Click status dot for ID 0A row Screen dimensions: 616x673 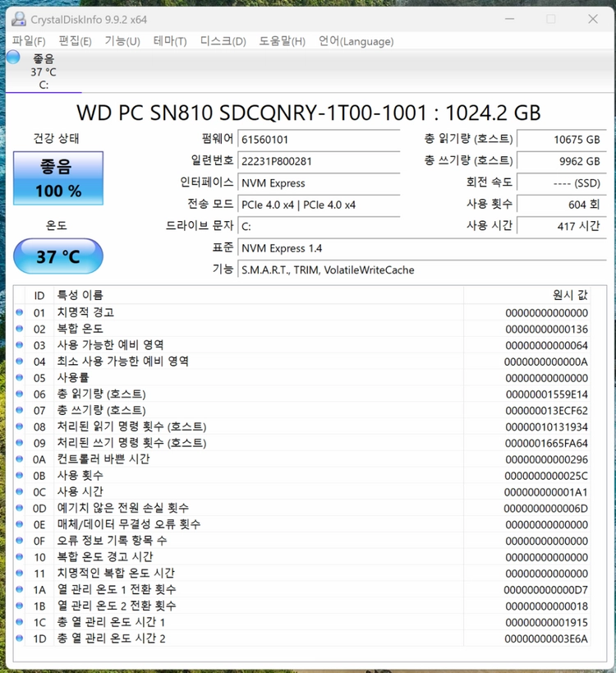pyautogui.click(x=20, y=459)
